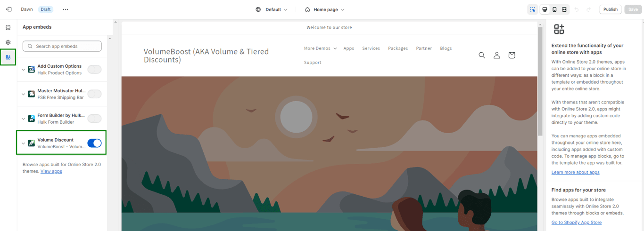Image resolution: width=644 pixels, height=231 pixels.
Task: Select Packages in store navigation
Action: (x=398, y=48)
